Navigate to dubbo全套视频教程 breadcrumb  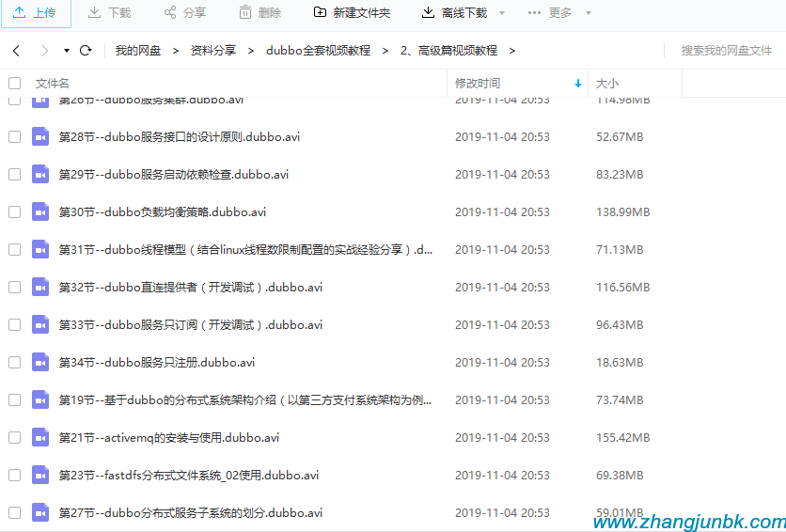point(319,51)
